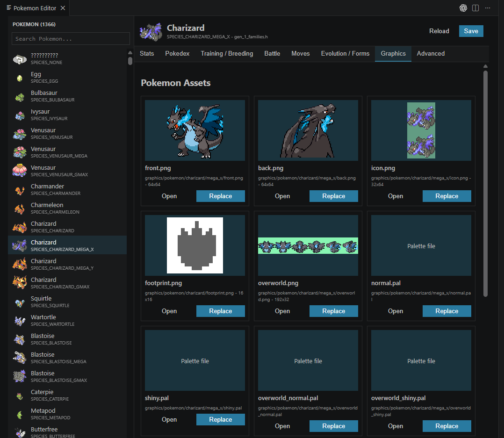504x438 pixels.
Task: Select Charizard Mega Y sprite icon
Action: [x=20, y=265]
